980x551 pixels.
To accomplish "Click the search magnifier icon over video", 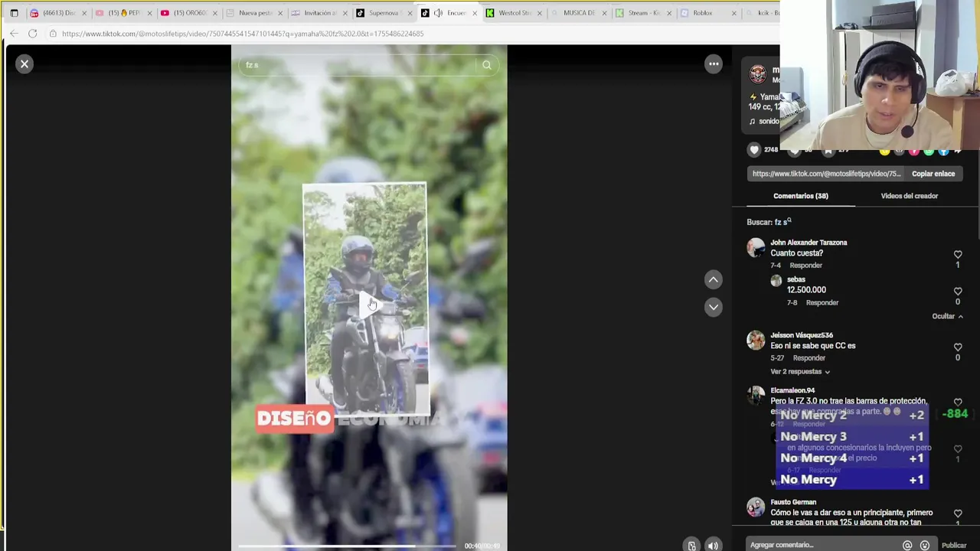I will [x=487, y=65].
